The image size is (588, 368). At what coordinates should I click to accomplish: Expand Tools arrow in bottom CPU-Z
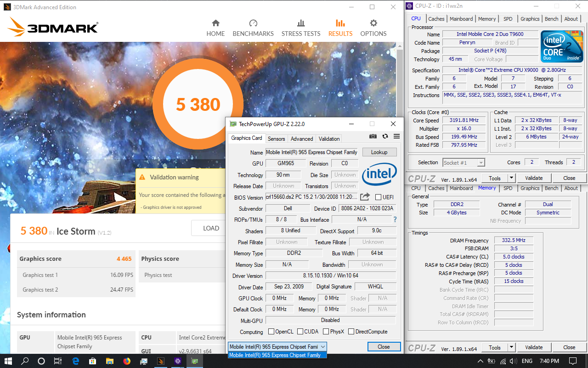pyautogui.click(x=511, y=347)
